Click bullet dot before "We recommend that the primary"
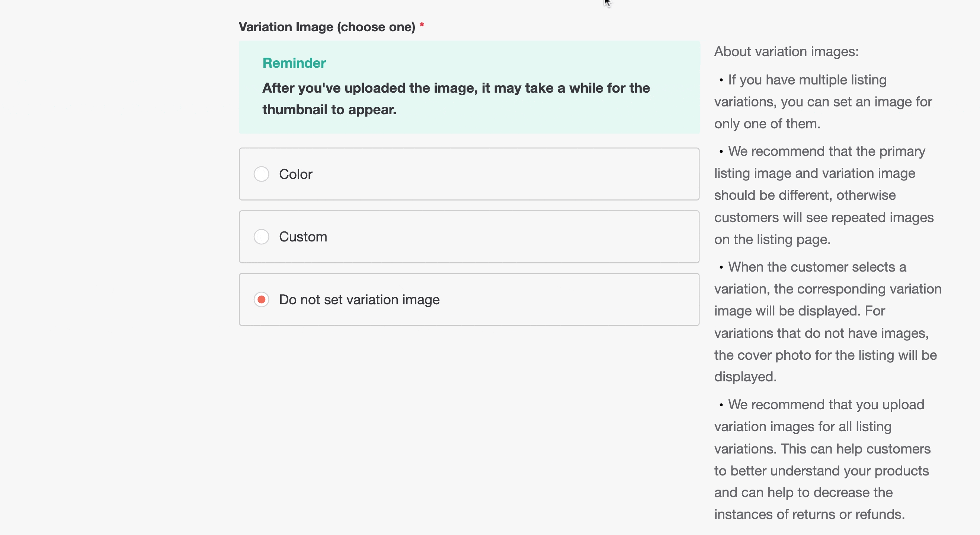The height and width of the screenshot is (535, 980). click(x=721, y=152)
